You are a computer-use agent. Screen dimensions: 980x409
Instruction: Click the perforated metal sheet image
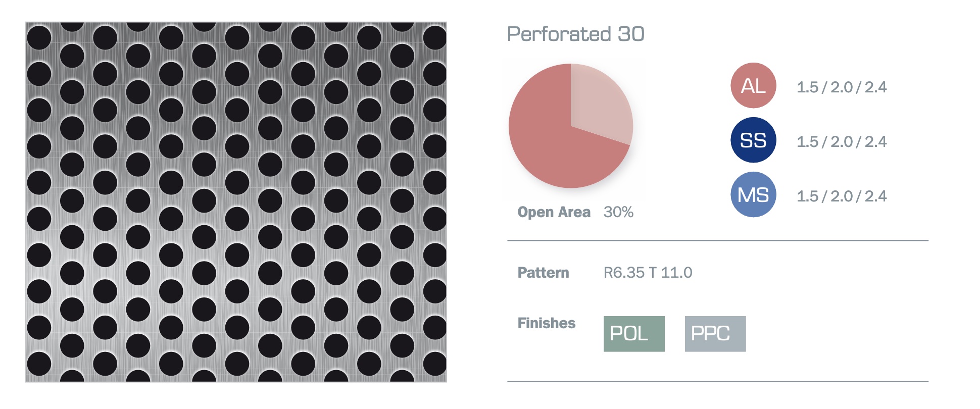(x=236, y=202)
